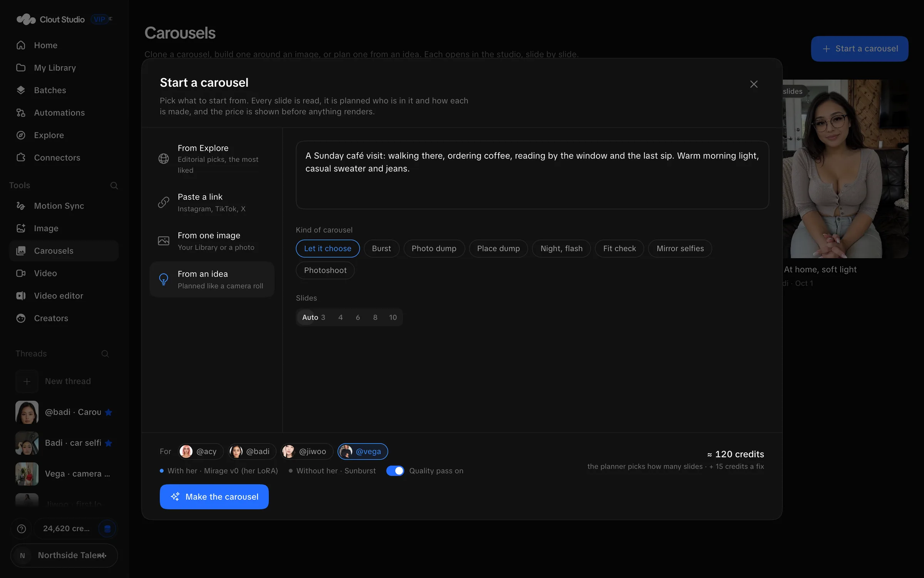Open the 24,620 credits balance
The width and height of the screenshot is (924, 578).
(66, 529)
